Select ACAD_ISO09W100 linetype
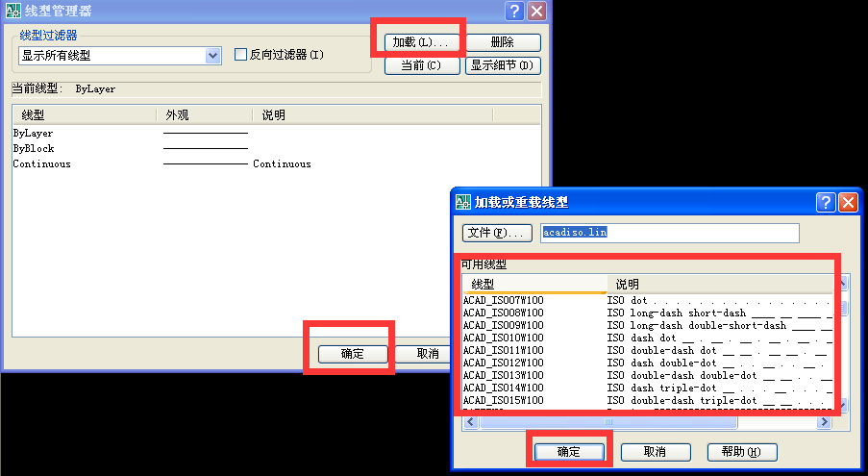Viewport: 868px width, 476px height. pos(648,325)
